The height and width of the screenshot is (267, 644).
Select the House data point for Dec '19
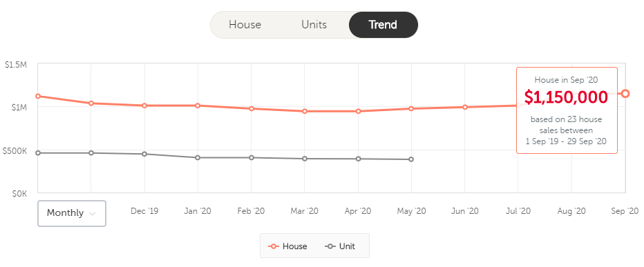point(144,106)
